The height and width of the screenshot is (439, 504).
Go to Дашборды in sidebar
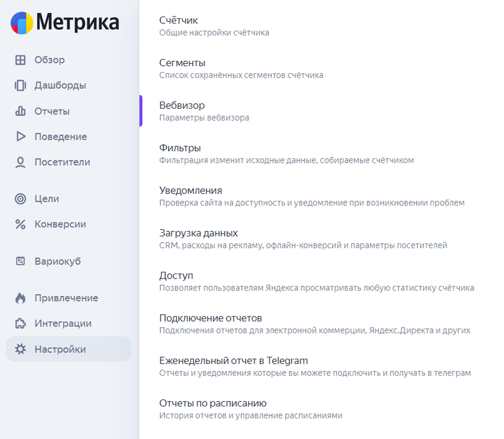[61, 86]
